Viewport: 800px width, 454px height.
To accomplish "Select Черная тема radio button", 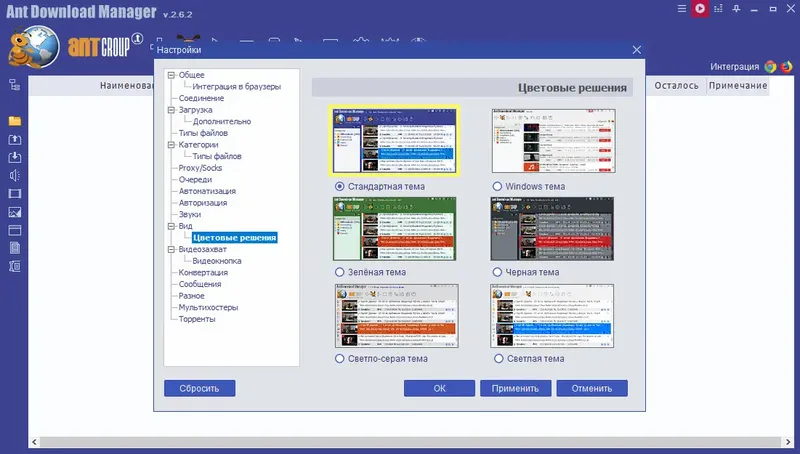I will [x=497, y=272].
